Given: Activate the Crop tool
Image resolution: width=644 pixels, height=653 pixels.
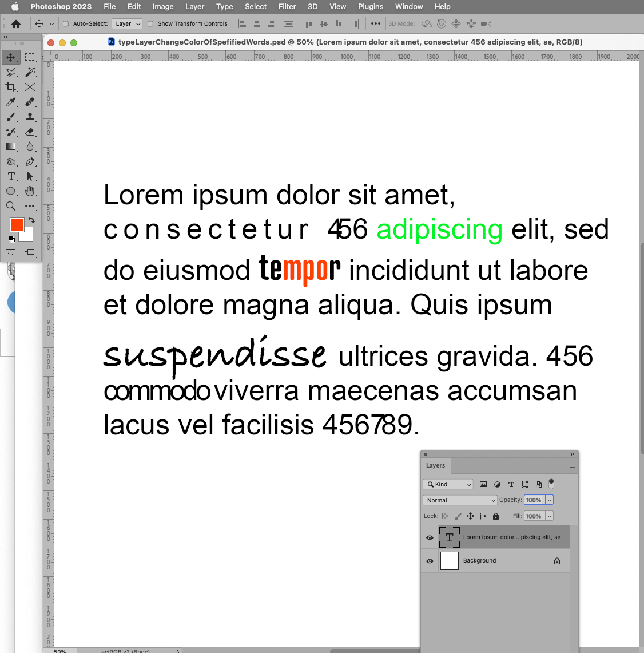Looking at the screenshot, I should point(11,87).
